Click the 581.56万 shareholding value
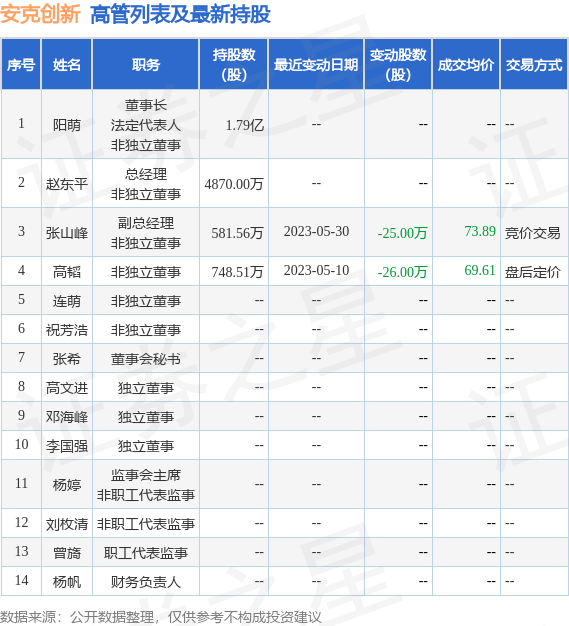This screenshot has height=626, width=569. click(x=238, y=232)
